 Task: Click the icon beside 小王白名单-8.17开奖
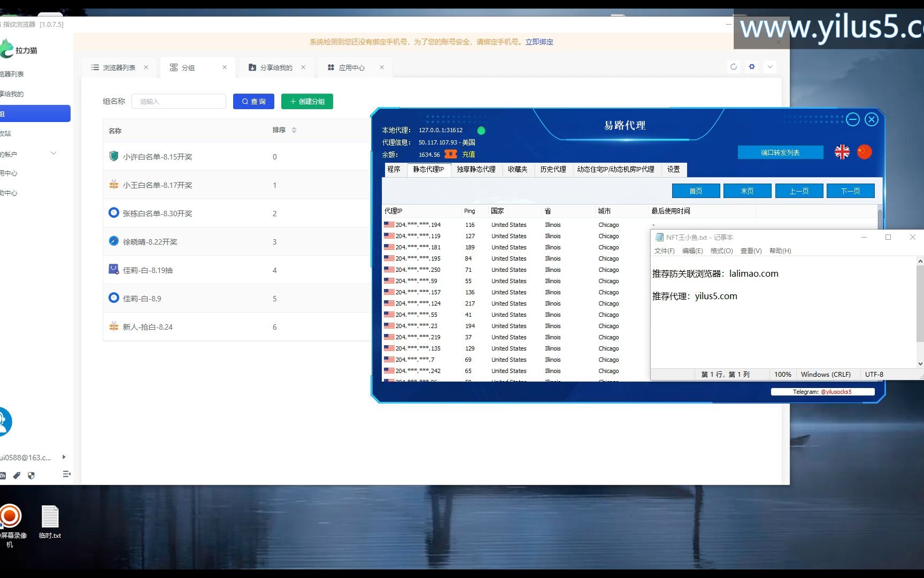pos(113,185)
